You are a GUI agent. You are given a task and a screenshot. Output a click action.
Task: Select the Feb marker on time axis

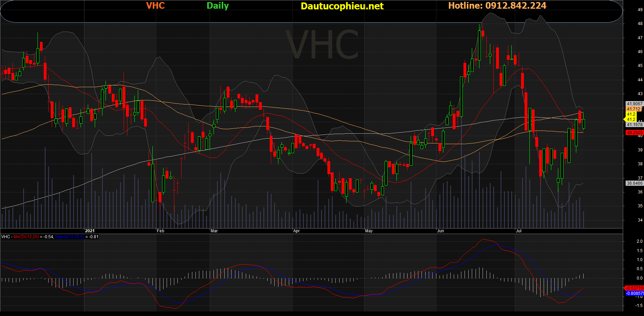tap(160, 231)
